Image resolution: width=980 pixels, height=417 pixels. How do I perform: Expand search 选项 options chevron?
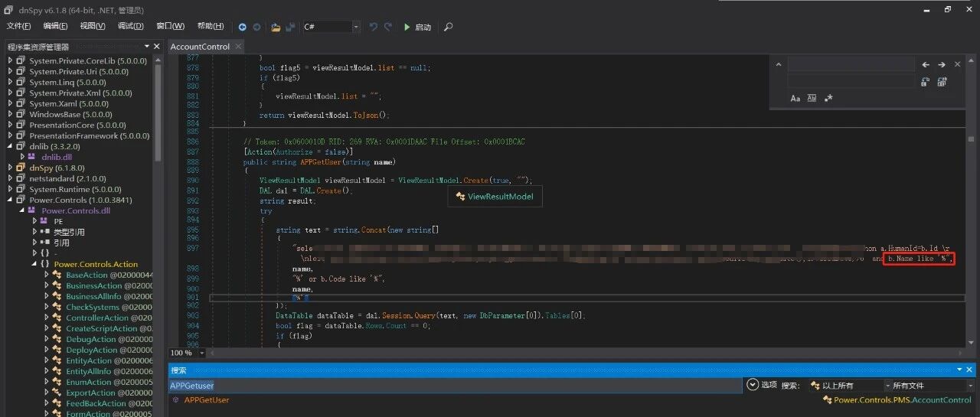coord(753,385)
